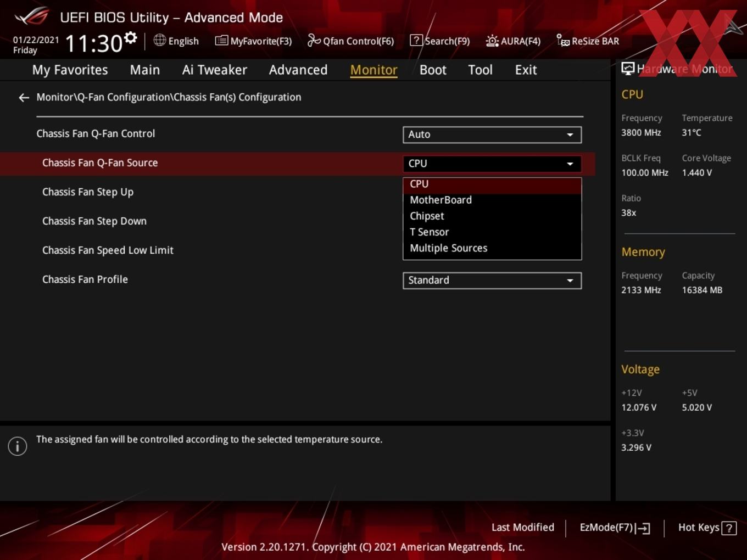Open the Chassis Fan Profile Standard dropdown
The image size is (747, 560).
tap(492, 281)
